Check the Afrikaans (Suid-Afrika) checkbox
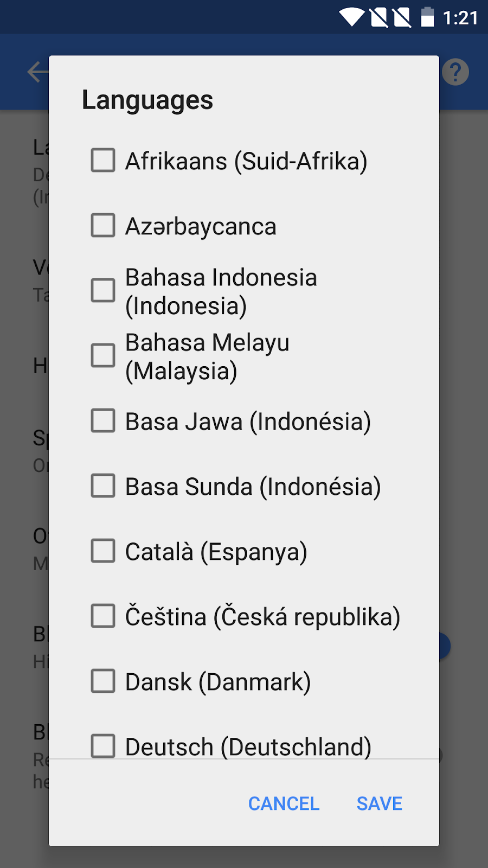This screenshot has width=488, height=868. point(103,161)
